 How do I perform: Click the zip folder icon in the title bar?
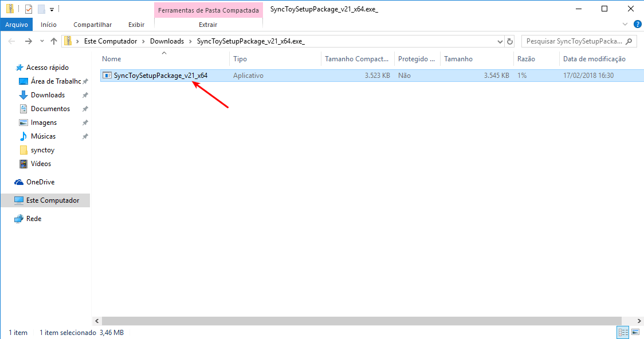tap(10, 9)
